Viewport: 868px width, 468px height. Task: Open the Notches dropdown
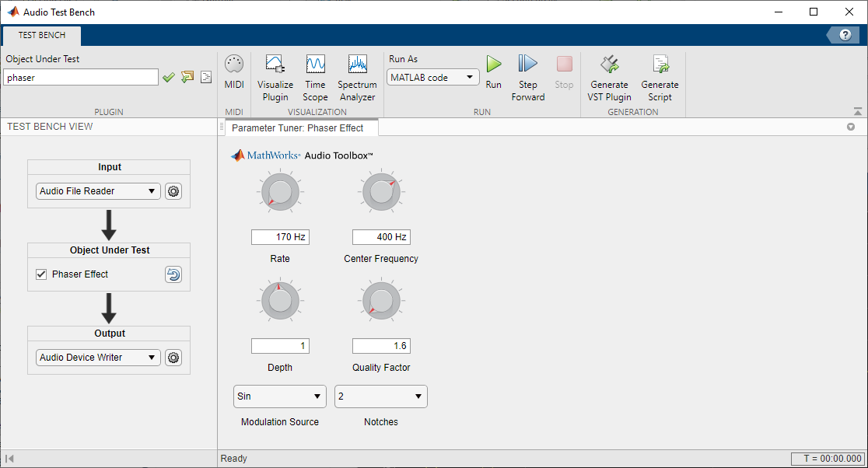tap(381, 396)
